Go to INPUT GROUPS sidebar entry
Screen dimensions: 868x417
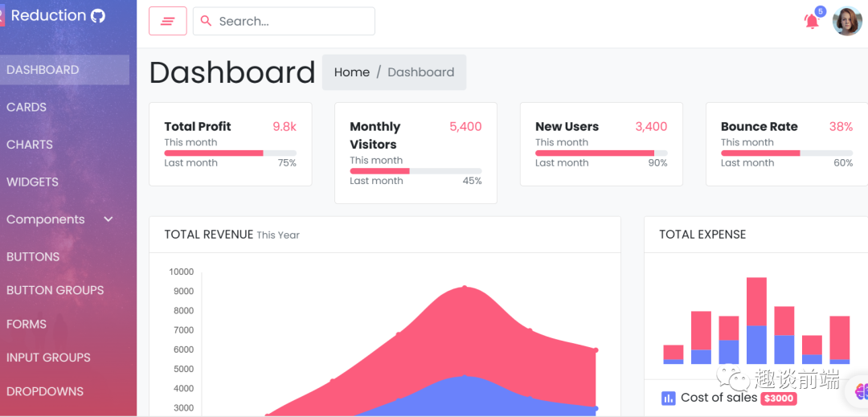pyautogui.click(x=49, y=358)
